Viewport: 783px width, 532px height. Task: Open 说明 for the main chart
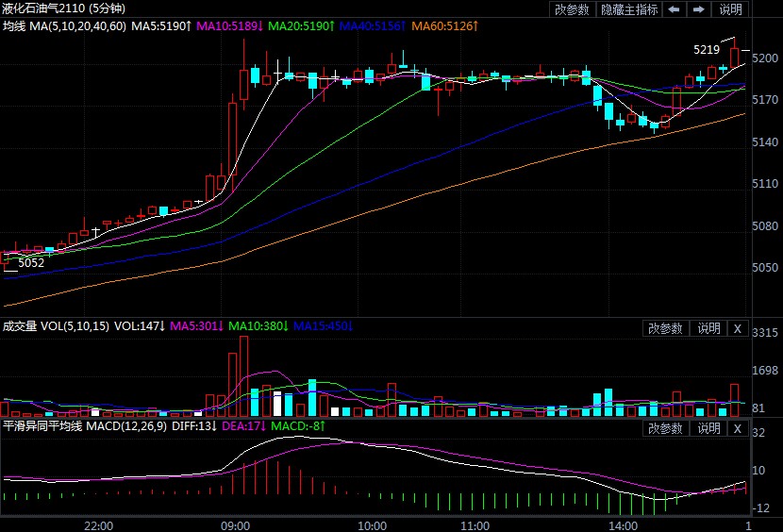pos(731,9)
